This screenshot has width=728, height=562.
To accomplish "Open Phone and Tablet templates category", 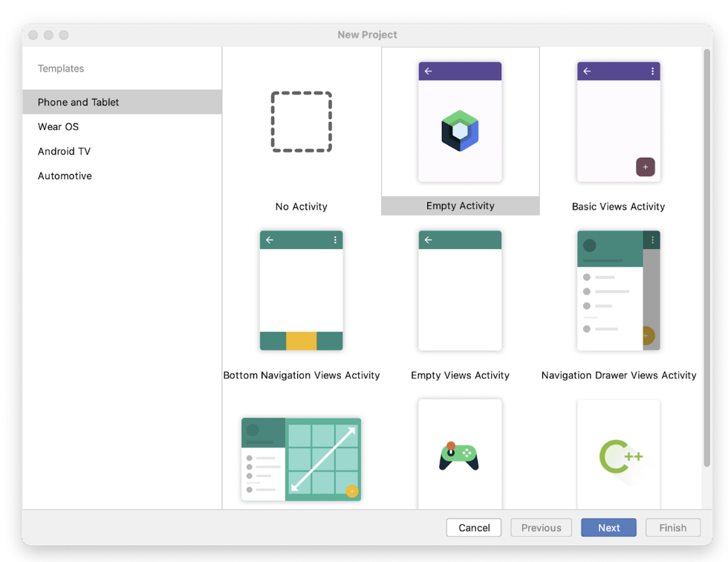I will pyautogui.click(x=122, y=102).
